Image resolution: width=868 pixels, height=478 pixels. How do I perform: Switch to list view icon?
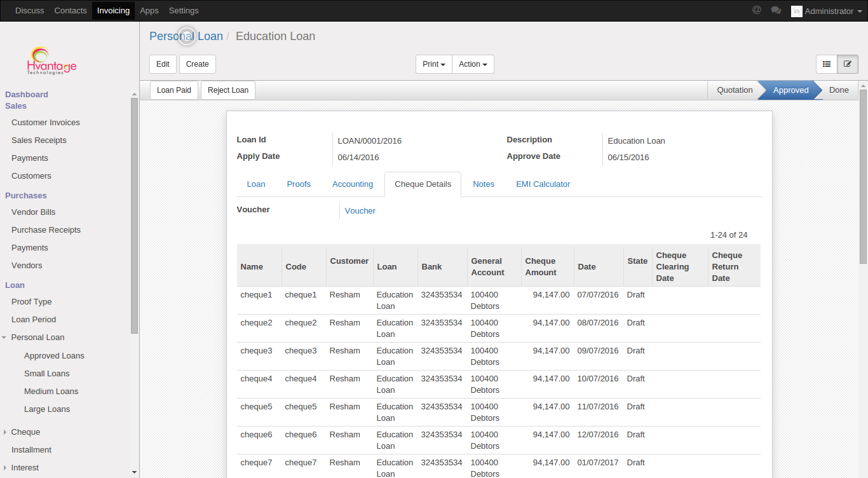point(827,64)
